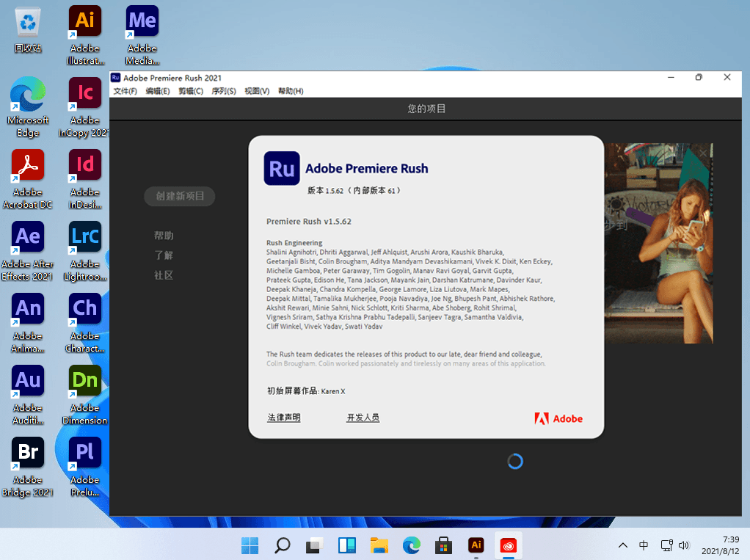This screenshot has width=750, height=560.
Task: Open Adobe Animate desktop icon
Action: pos(28,323)
